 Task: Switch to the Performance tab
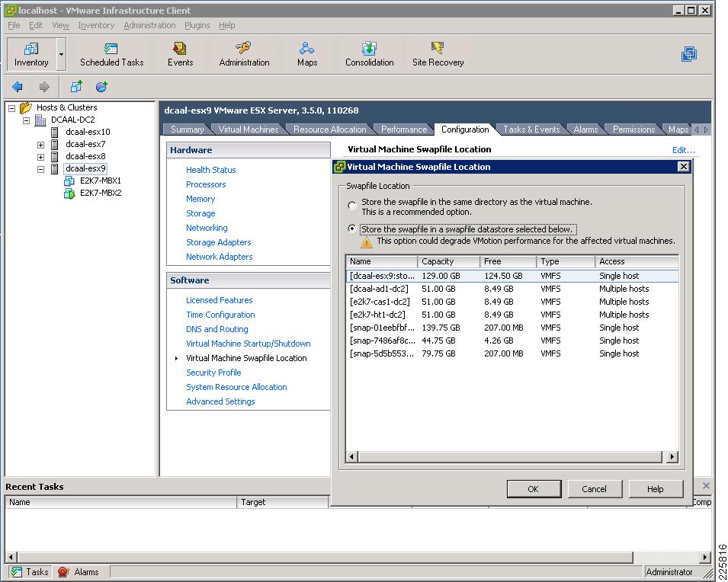[403, 130]
